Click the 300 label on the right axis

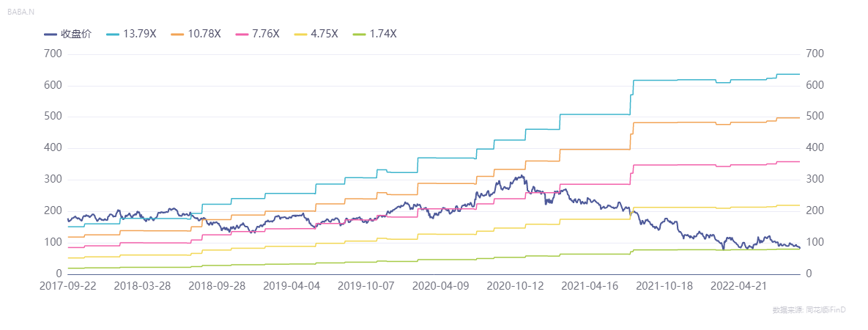pos(815,180)
